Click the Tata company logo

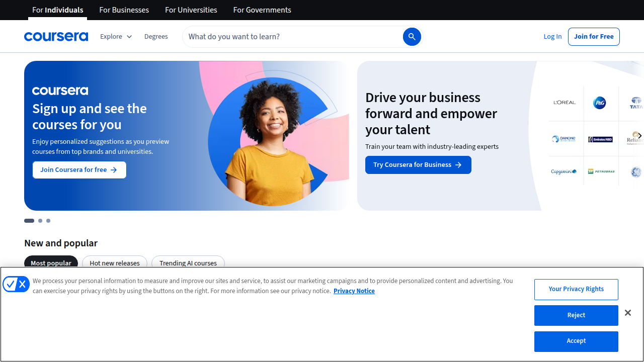[636, 103]
